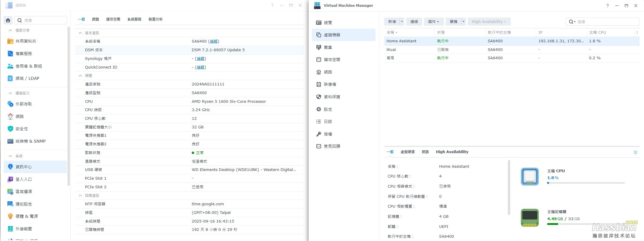Collapse the 時間資訊 section
Screen dimensions: 644x241
[80, 196]
